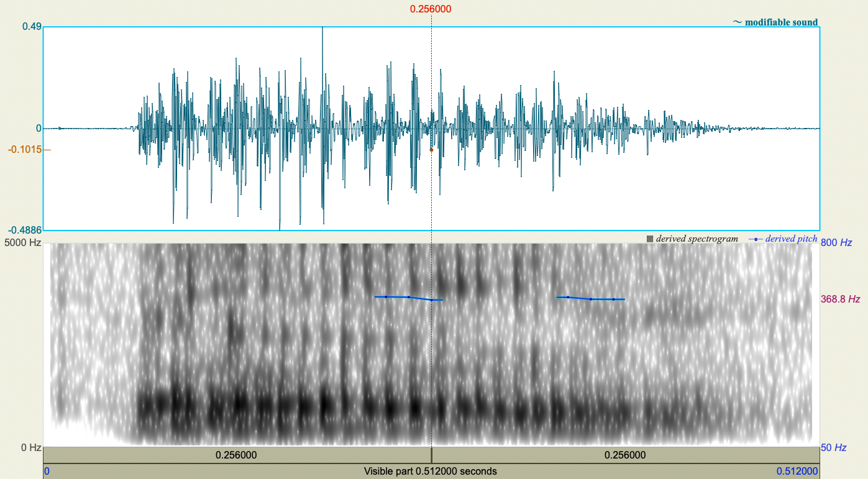Click the red 0.256000 cursor time label

[x=432, y=9]
